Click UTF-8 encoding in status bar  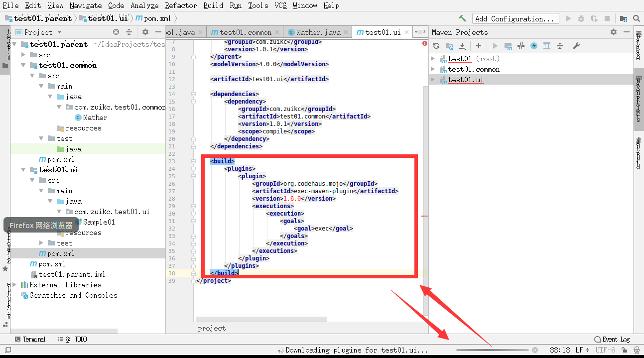(606, 350)
